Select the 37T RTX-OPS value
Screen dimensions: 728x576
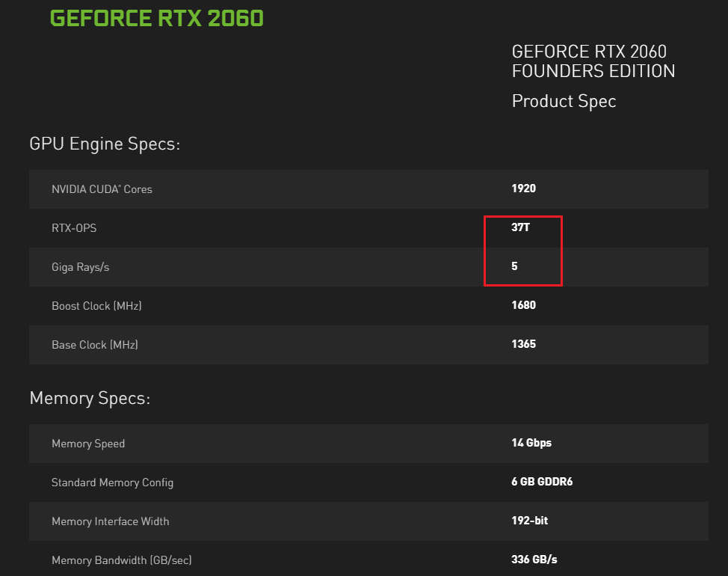[520, 227]
